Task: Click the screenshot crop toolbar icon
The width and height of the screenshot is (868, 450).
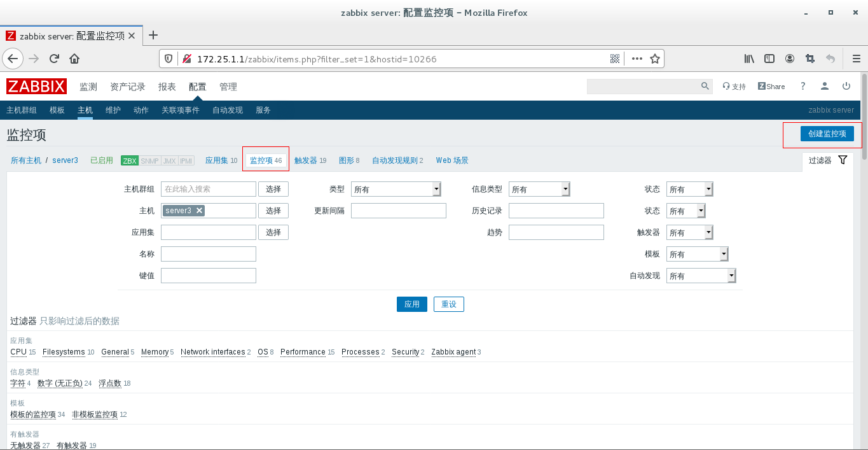Action: (x=809, y=59)
